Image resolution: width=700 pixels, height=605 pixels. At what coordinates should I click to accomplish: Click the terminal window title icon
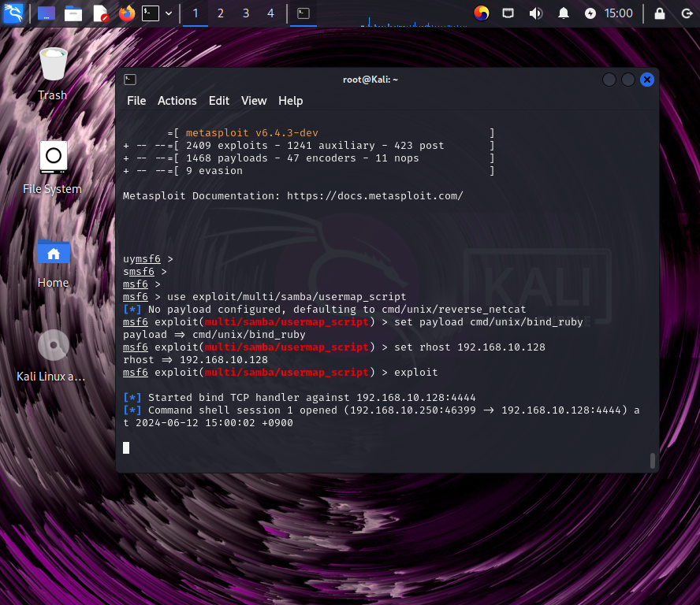coord(130,80)
